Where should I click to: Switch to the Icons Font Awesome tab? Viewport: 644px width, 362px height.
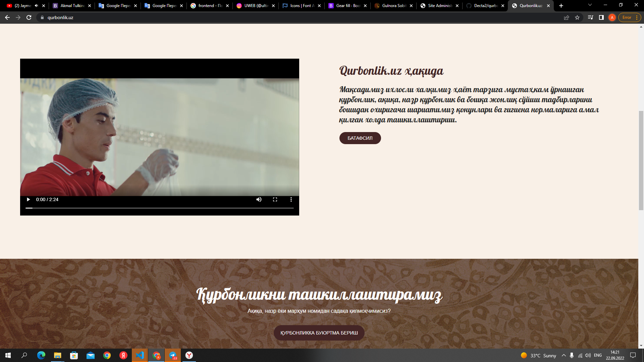click(x=302, y=6)
